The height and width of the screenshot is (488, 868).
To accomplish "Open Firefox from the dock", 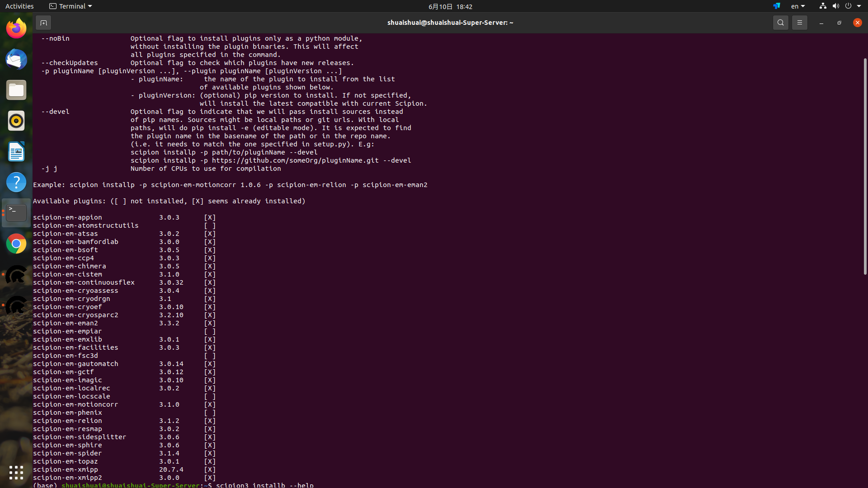I will pyautogui.click(x=16, y=28).
